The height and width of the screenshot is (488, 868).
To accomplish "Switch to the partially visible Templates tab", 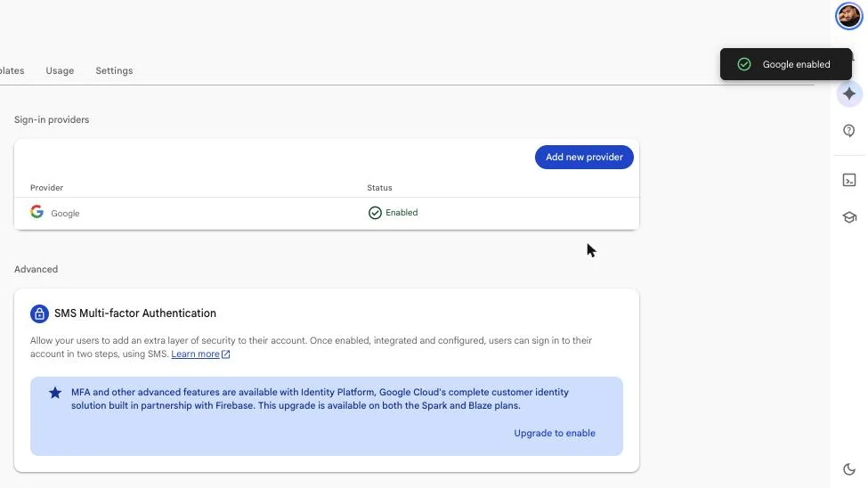I will [12, 70].
